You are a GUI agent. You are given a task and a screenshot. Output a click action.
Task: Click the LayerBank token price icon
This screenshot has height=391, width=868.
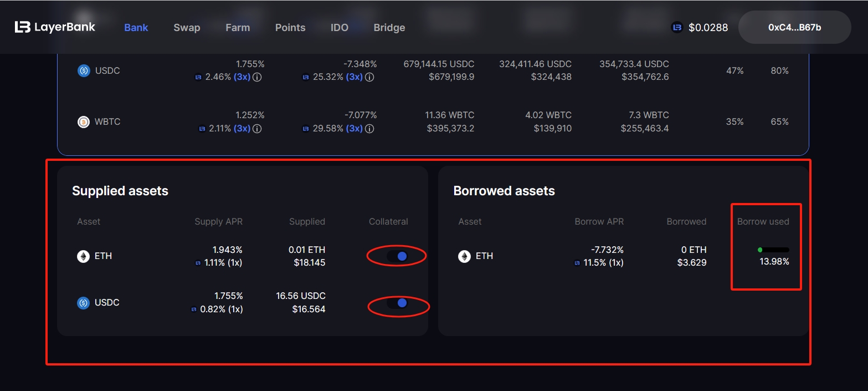point(677,27)
